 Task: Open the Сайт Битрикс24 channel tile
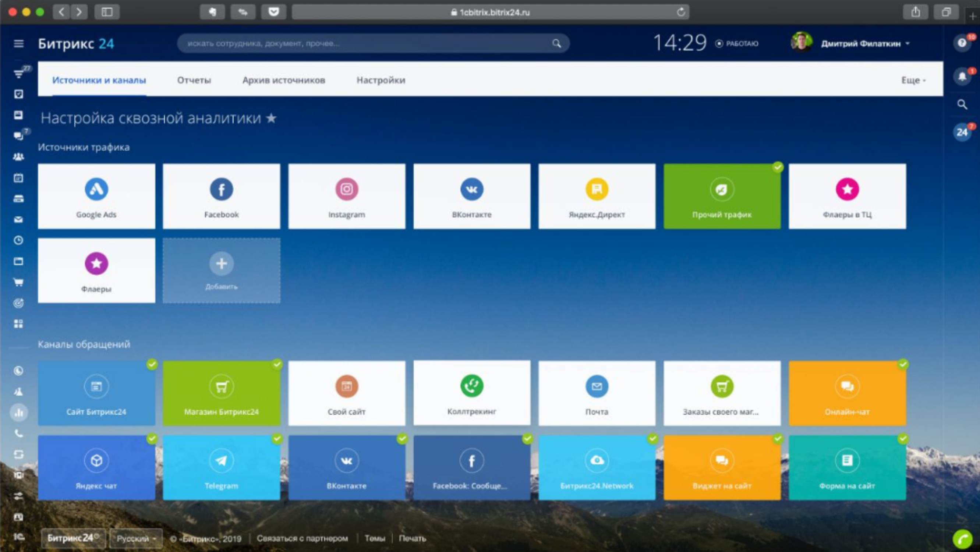pyautogui.click(x=96, y=393)
